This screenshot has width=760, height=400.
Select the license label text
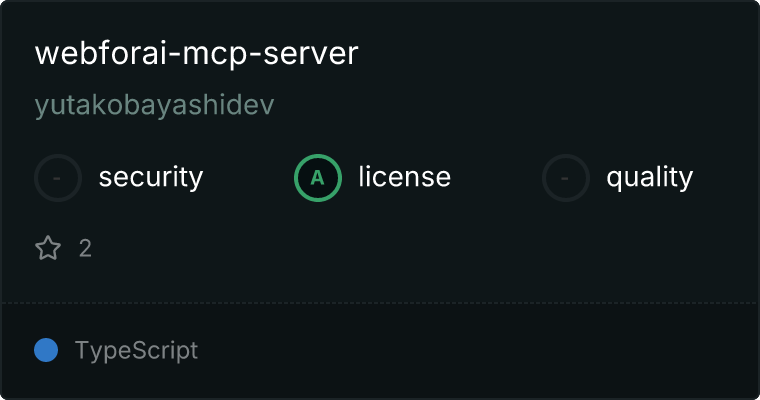pos(404,176)
